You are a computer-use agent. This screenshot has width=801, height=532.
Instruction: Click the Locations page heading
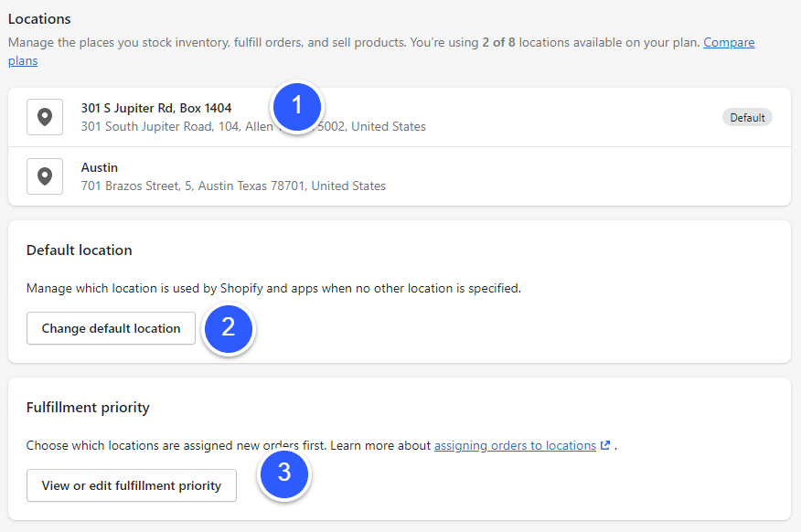pos(40,18)
